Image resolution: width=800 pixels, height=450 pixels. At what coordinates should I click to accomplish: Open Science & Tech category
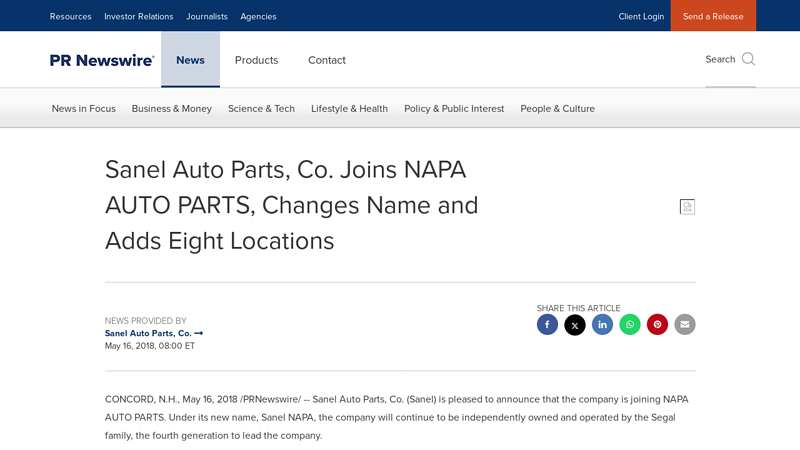[261, 109]
